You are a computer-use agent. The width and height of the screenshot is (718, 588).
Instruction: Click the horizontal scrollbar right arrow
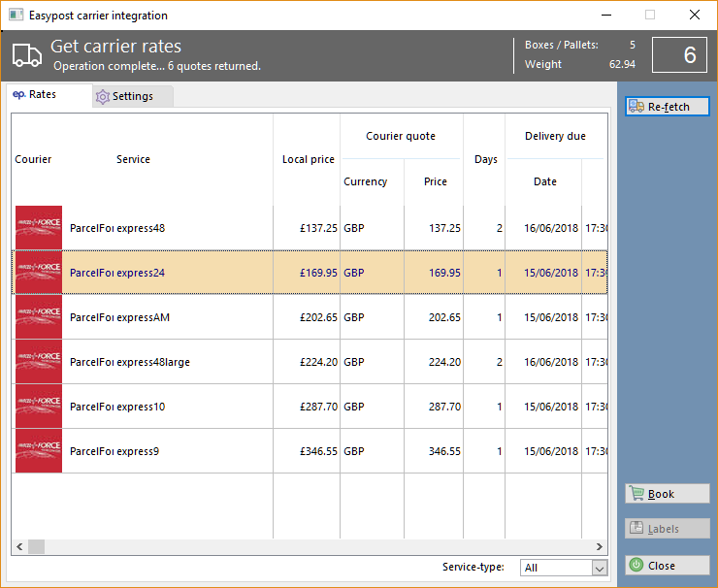[x=600, y=546]
